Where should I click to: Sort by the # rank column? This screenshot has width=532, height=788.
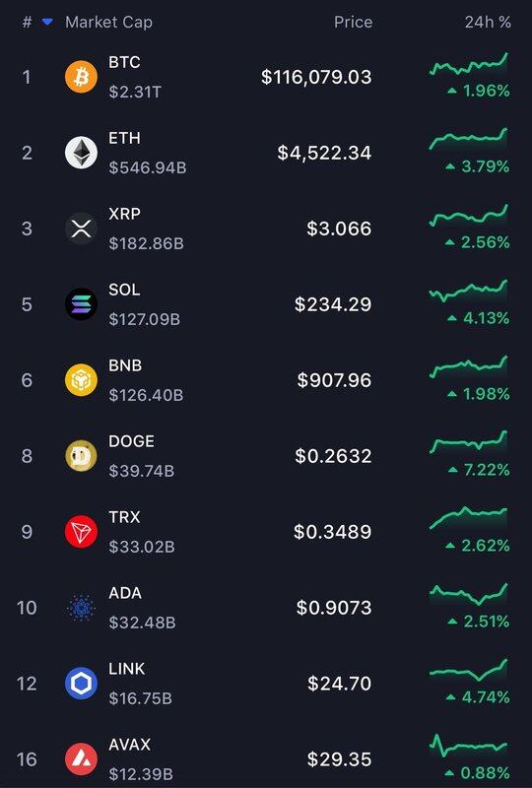(27, 22)
